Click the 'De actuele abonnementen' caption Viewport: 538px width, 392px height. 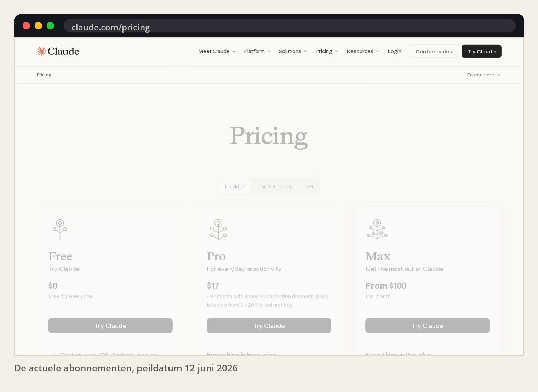(126, 368)
